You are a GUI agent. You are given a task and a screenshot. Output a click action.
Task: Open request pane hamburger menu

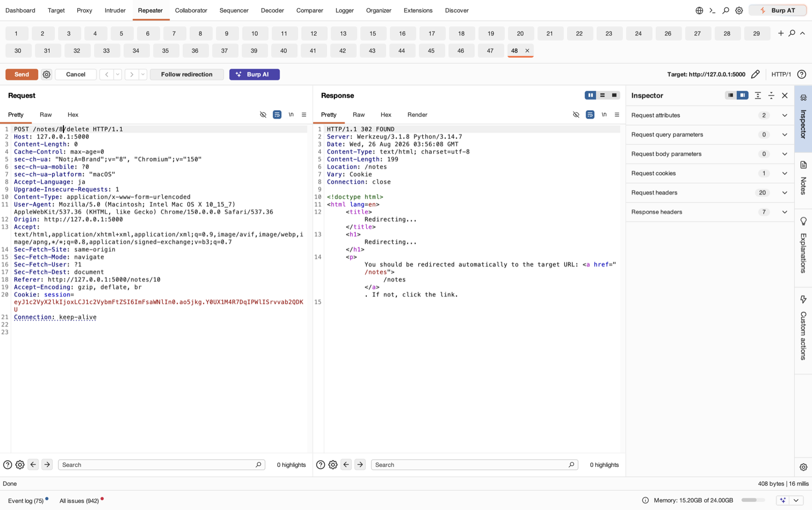[304, 115]
